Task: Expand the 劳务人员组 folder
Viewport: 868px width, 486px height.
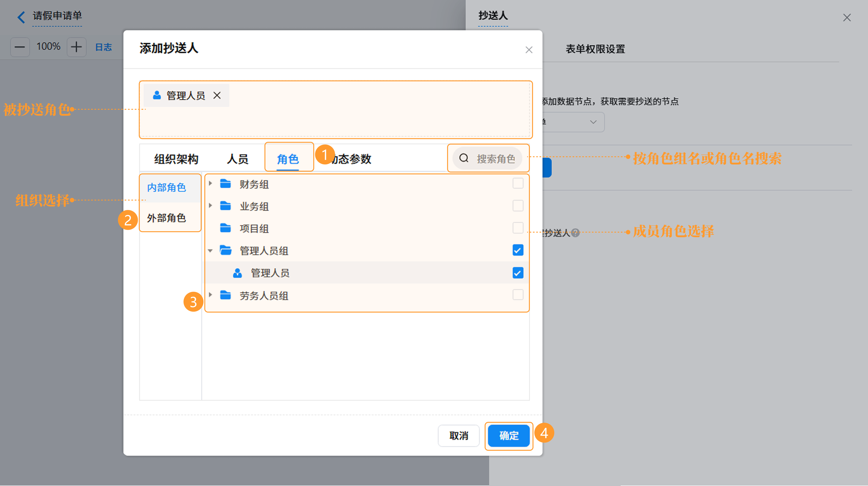Action: (210, 295)
